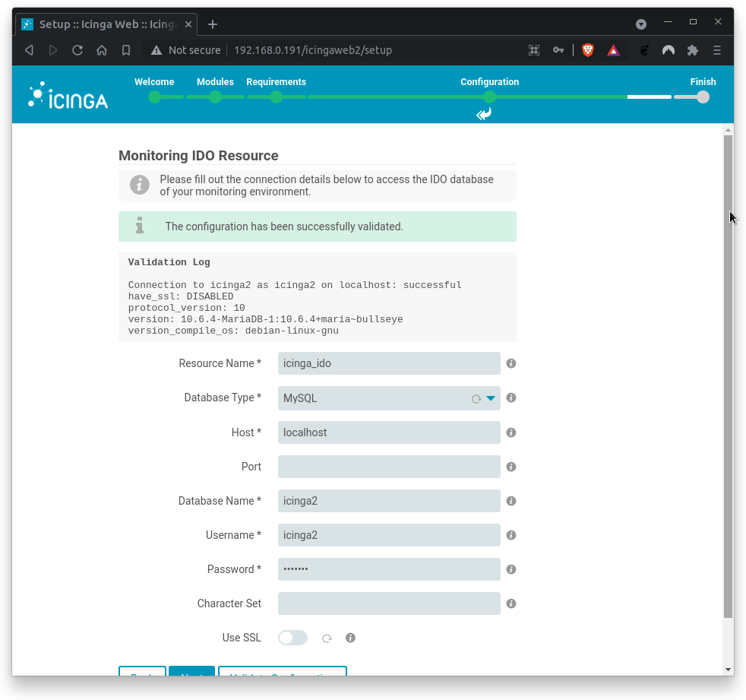Click the refresh icon next to Use SSL
The image size is (746, 700).
pyautogui.click(x=327, y=638)
